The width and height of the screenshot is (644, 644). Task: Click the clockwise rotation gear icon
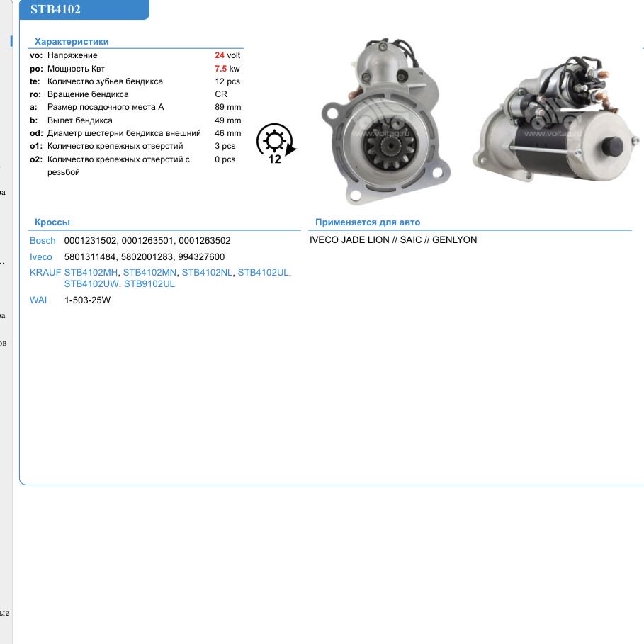(275, 143)
